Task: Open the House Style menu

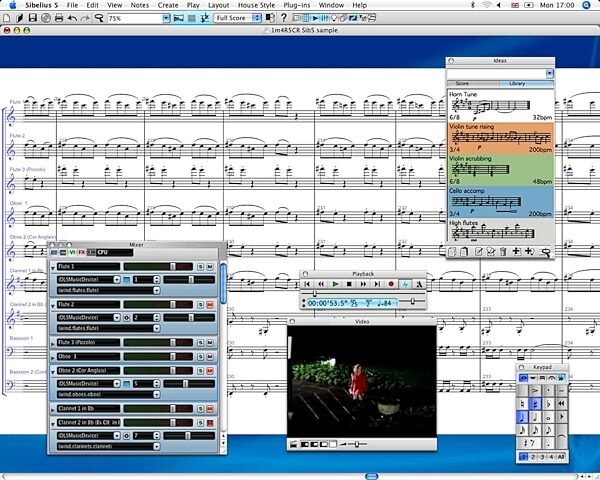Action: [256, 5]
